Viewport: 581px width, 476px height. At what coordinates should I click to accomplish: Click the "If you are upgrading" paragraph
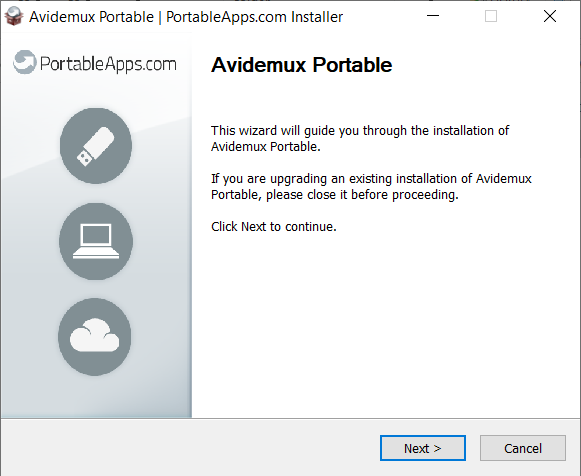coord(371,186)
